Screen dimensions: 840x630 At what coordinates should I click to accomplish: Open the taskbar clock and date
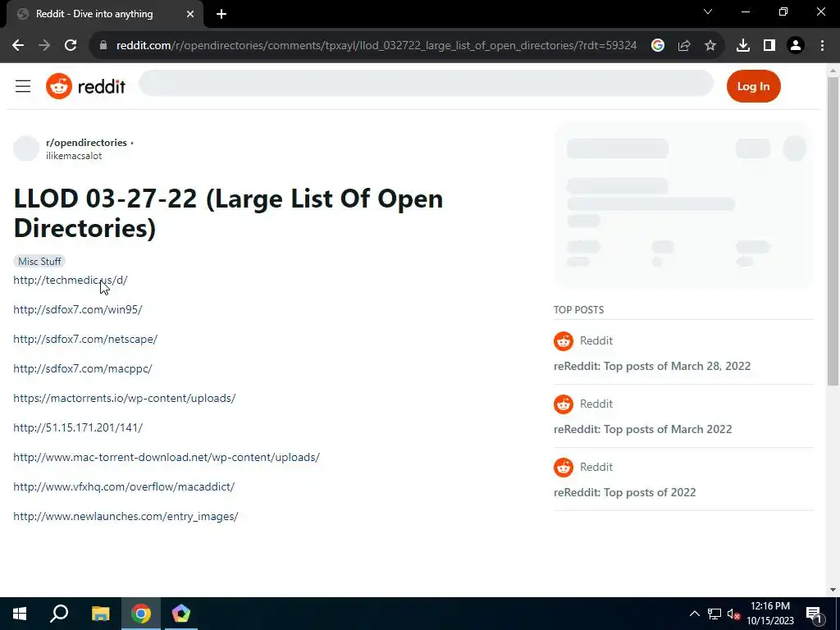(769, 614)
